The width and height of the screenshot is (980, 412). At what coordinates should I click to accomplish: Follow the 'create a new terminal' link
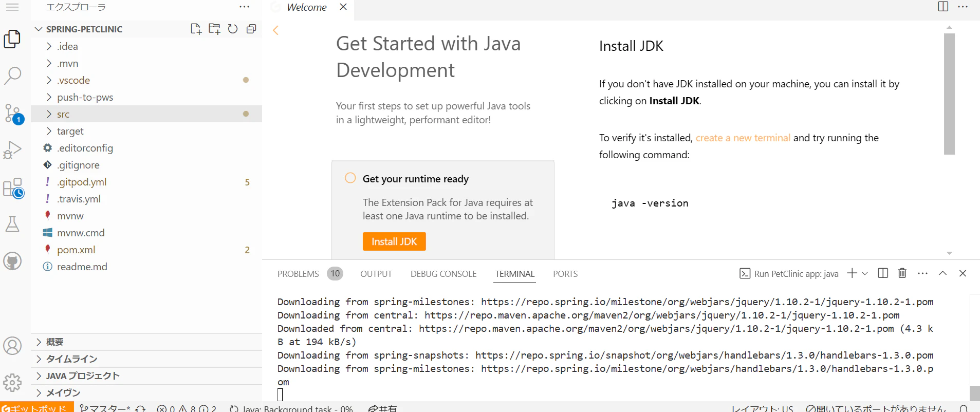tap(743, 138)
